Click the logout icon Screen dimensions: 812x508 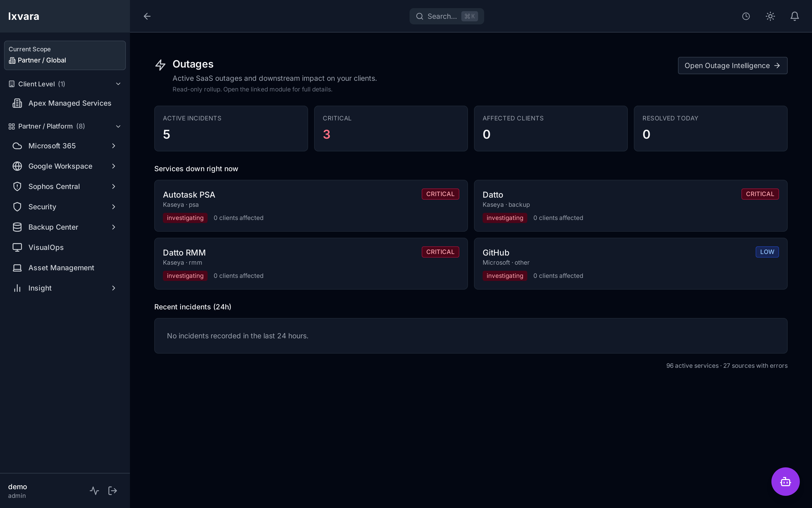point(113,490)
